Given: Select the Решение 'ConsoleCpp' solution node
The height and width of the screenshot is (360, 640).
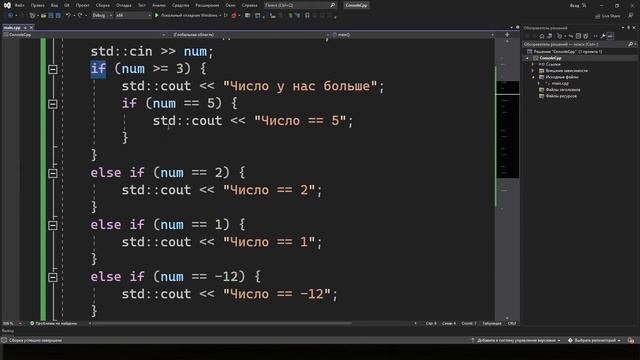Looking at the screenshot, I should [568, 51].
